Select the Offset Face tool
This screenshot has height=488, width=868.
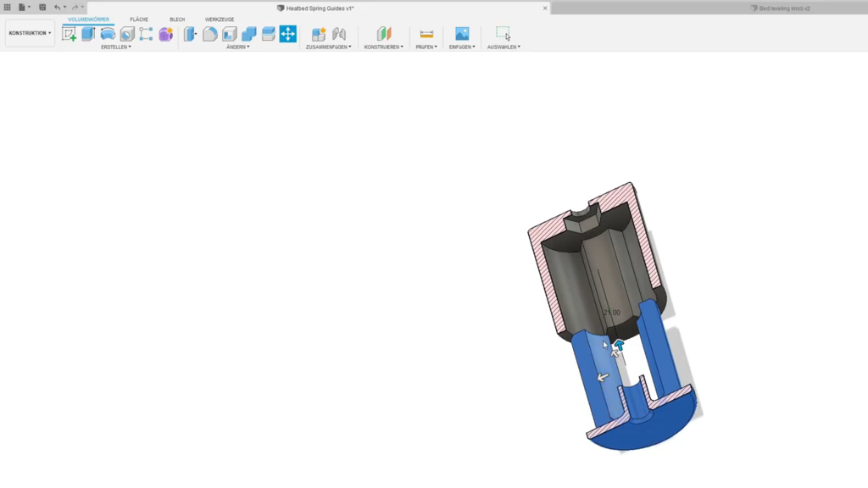click(269, 34)
